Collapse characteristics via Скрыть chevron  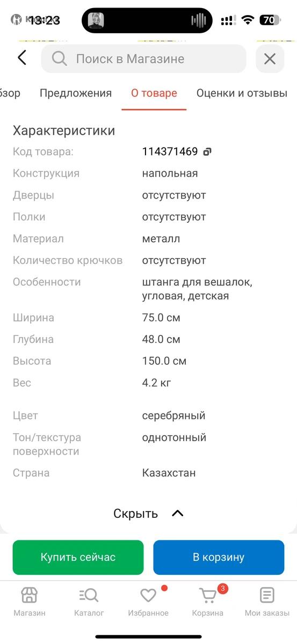pos(177,514)
